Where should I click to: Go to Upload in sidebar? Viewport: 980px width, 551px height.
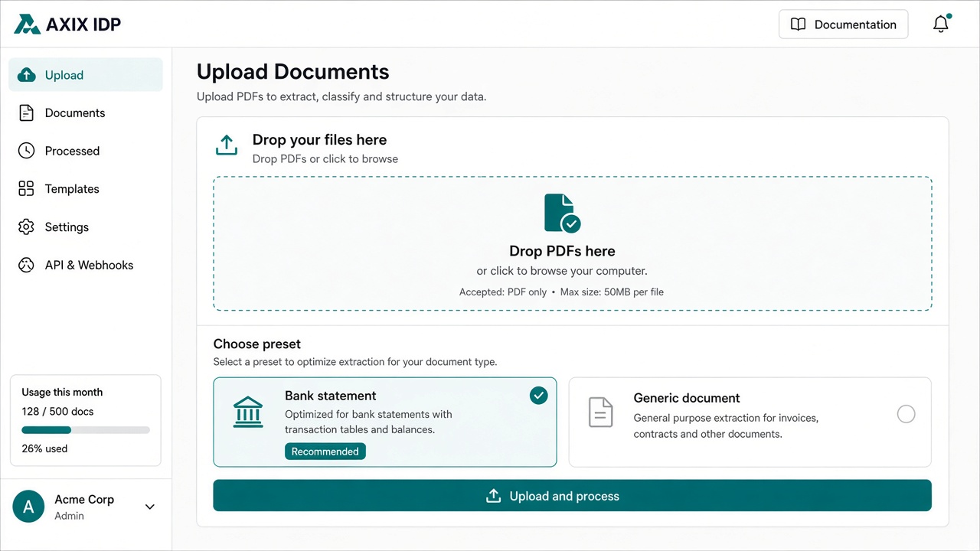tap(86, 75)
